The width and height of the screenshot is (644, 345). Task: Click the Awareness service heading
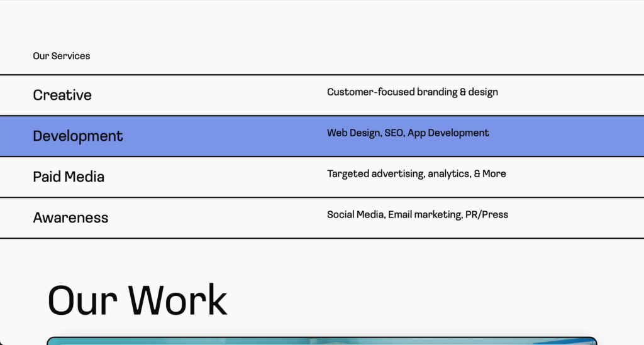coord(70,217)
